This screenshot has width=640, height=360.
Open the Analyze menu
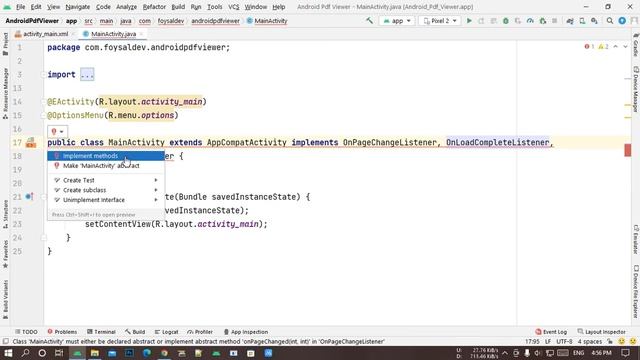(126, 7)
